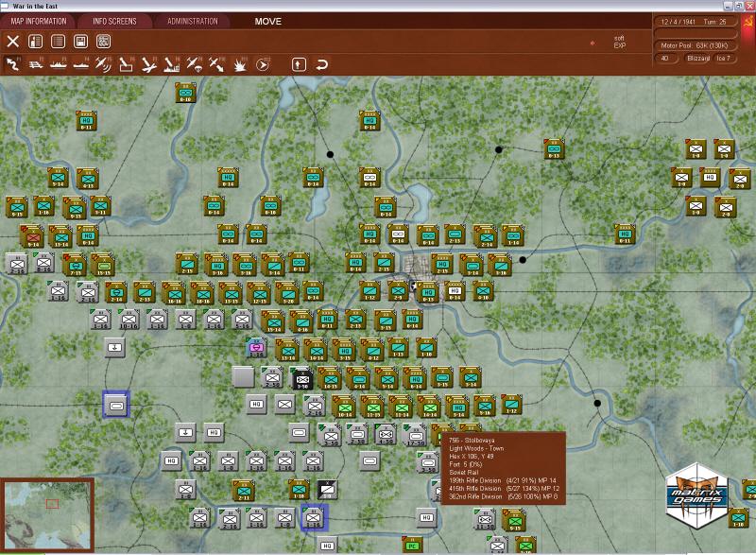Click the end turn F12 icon
The image size is (756, 555).
point(262,66)
